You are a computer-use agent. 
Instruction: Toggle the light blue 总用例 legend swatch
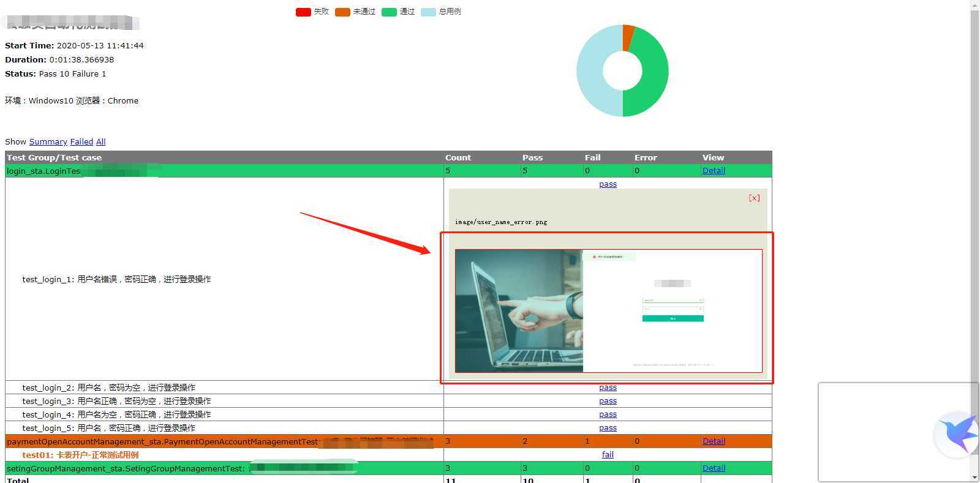click(428, 12)
